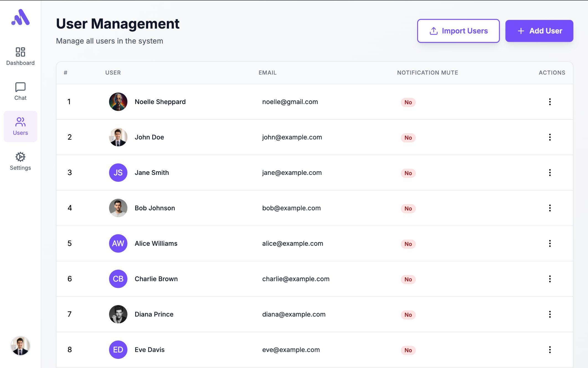Click Noelle Sheppard's avatar thumbnail
Image resolution: width=588 pixels, height=368 pixels.
point(118,102)
